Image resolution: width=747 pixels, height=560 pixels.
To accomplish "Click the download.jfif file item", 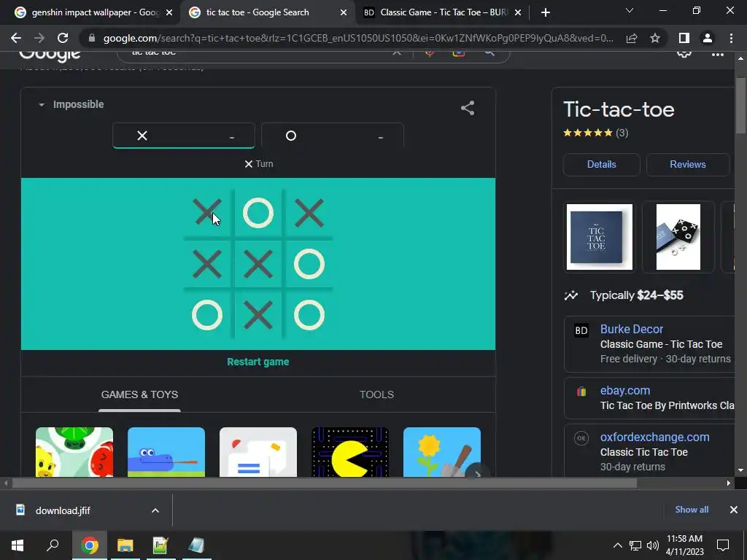I will [63, 510].
